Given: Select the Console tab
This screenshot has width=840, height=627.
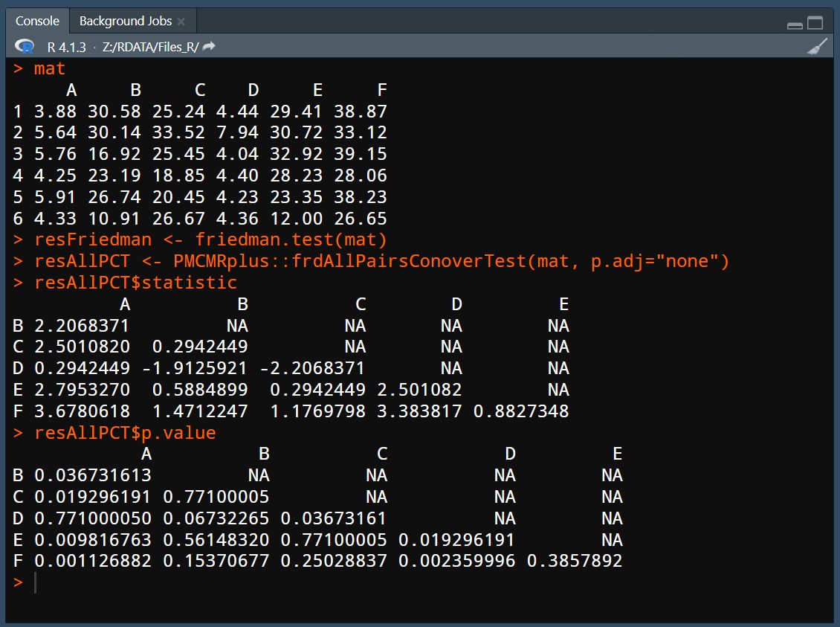Looking at the screenshot, I should [37, 22].
